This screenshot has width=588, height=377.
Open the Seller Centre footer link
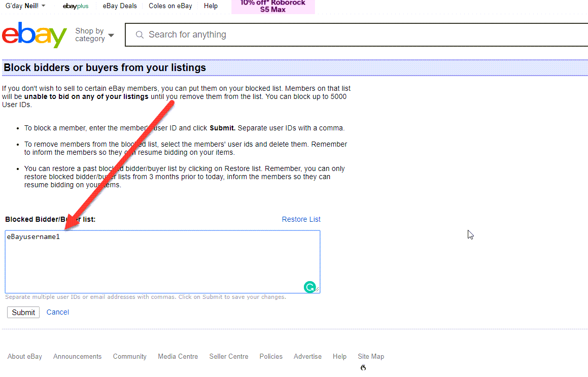pos(229,356)
